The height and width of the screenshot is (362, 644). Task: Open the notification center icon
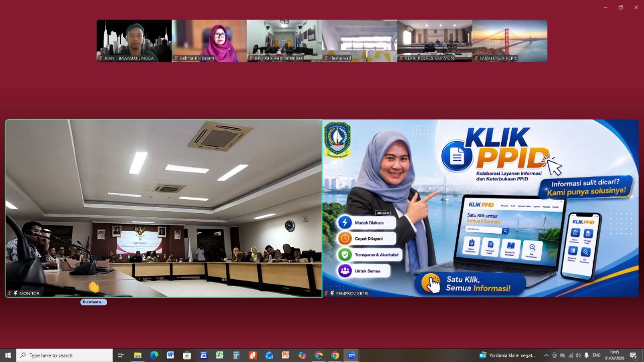(x=633, y=355)
